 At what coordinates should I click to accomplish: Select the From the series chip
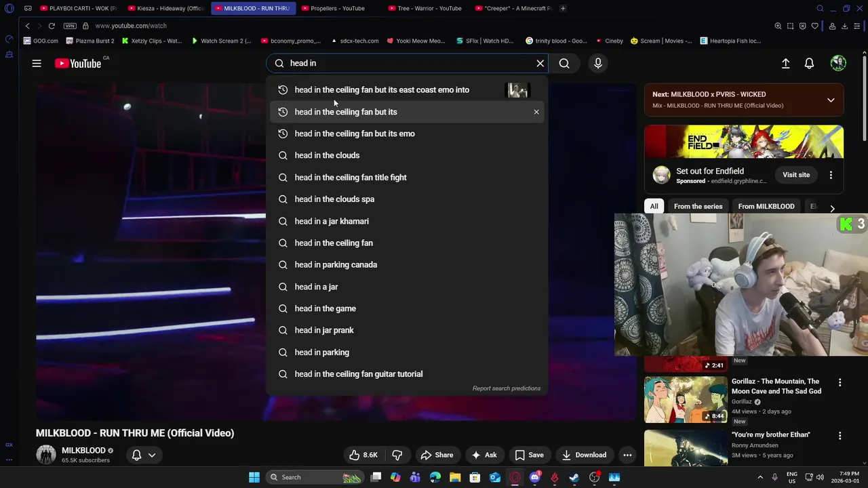698,206
